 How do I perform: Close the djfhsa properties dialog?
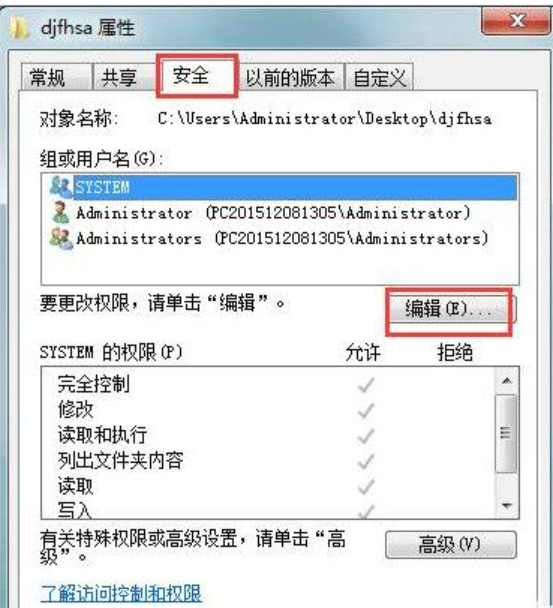click(516, 21)
